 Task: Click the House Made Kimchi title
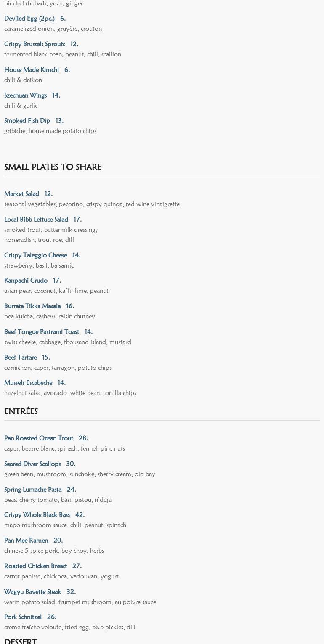tap(32, 70)
